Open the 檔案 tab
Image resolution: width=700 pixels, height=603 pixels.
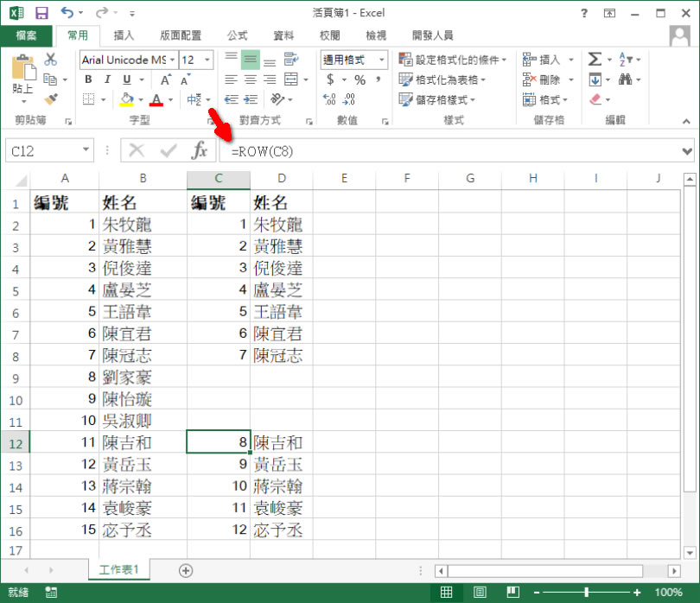click(x=26, y=35)
